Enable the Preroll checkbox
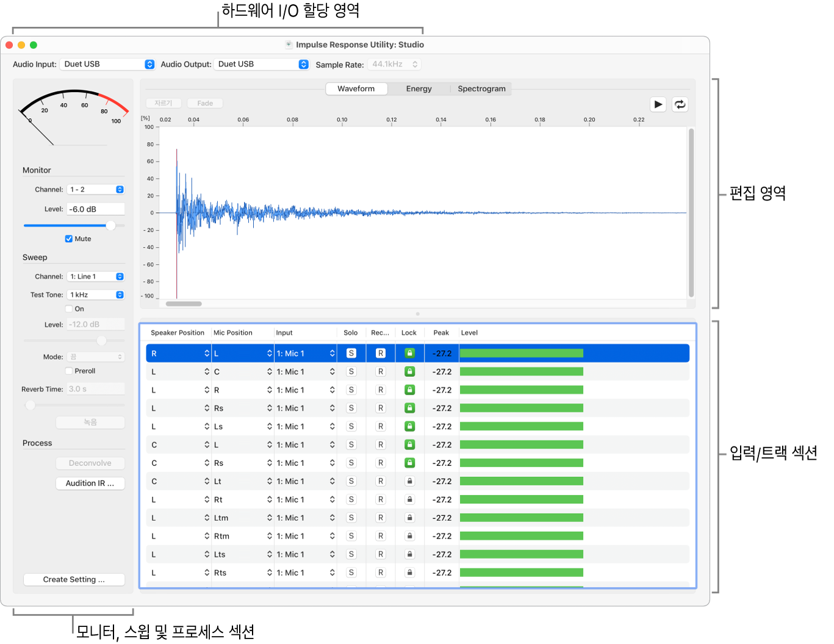 (x=69, y=371)
